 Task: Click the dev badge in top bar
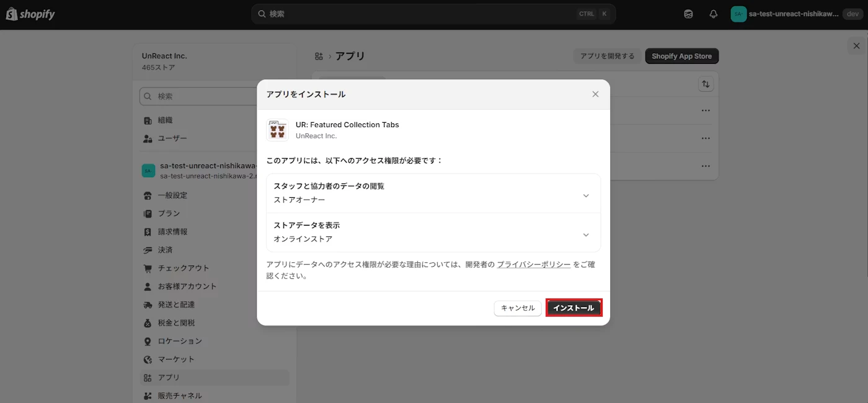[852, 14]
